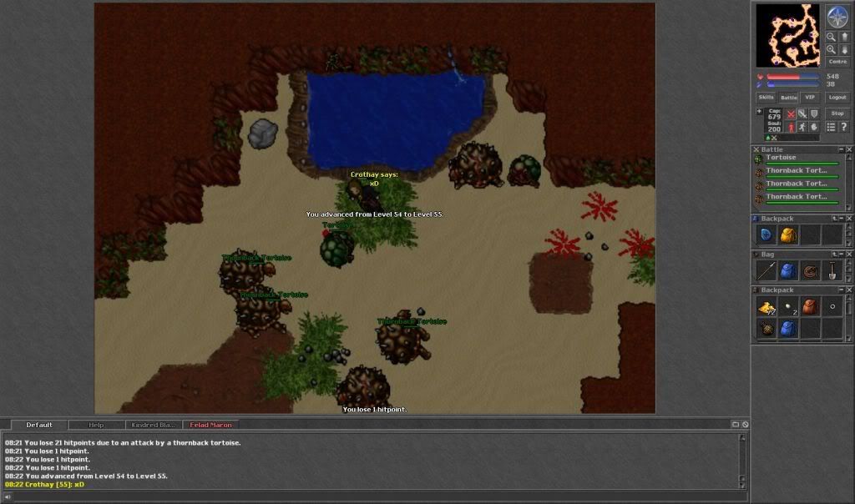Toggle defensive shield fight mode

[x=813, y=113]
